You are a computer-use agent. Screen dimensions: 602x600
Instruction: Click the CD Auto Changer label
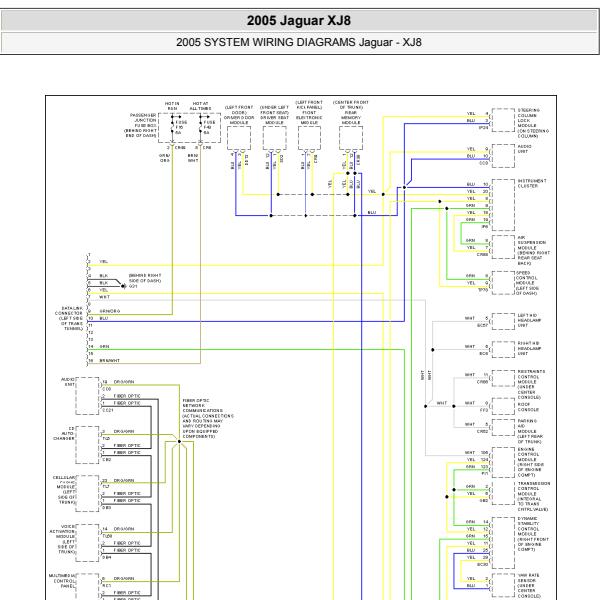pos(64,433)
